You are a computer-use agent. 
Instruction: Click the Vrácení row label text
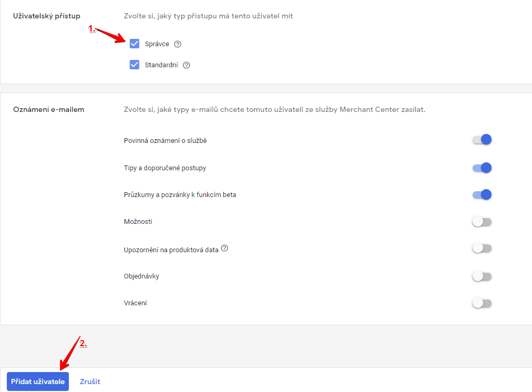(135, 303)
